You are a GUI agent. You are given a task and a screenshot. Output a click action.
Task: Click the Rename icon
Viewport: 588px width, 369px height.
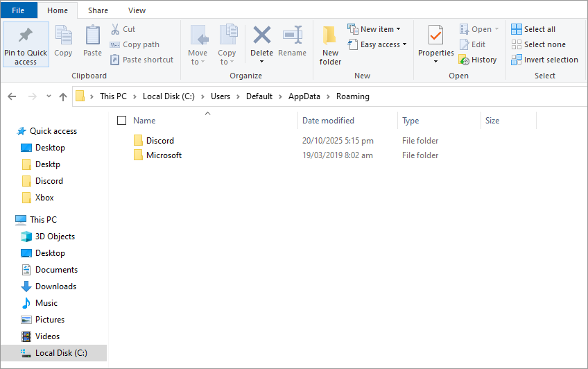(x=293, y=35)
